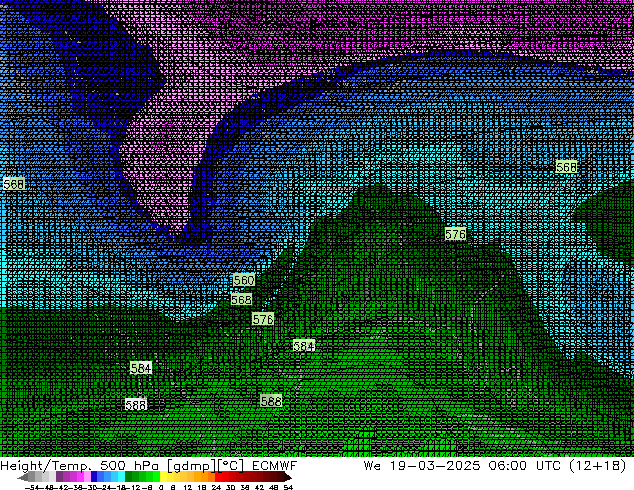Click the '54' legend scale value

coord(288,487)
